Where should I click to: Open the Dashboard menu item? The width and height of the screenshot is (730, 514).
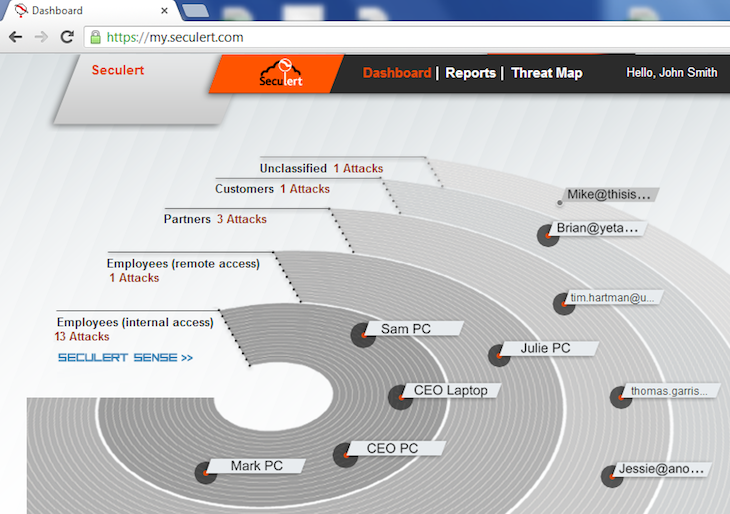[x=397, y=73]
